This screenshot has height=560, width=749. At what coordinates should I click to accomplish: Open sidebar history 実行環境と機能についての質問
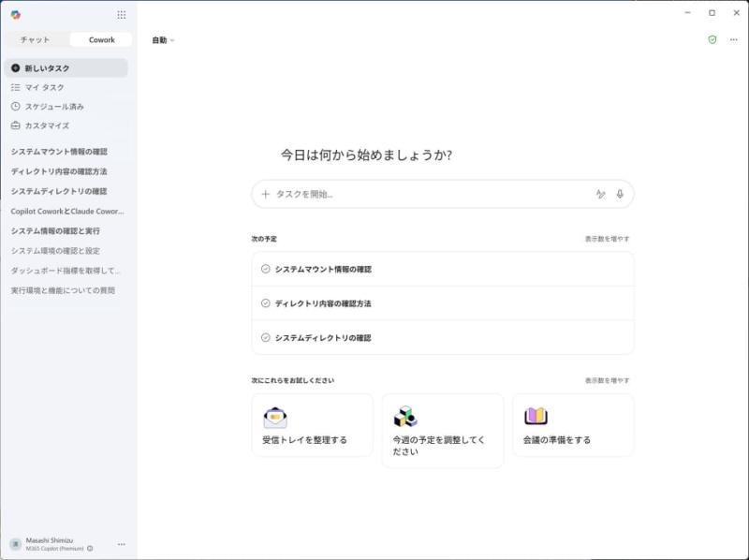point(63,290)
